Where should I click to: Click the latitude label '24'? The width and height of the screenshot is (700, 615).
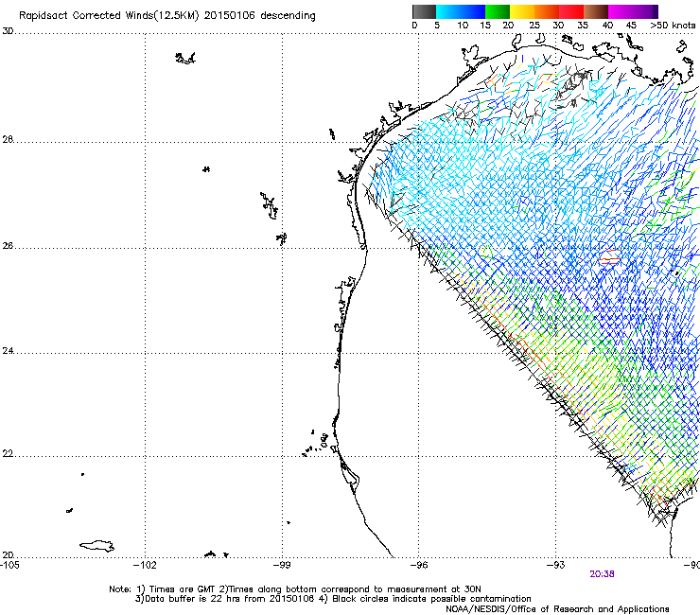point(8,351)
